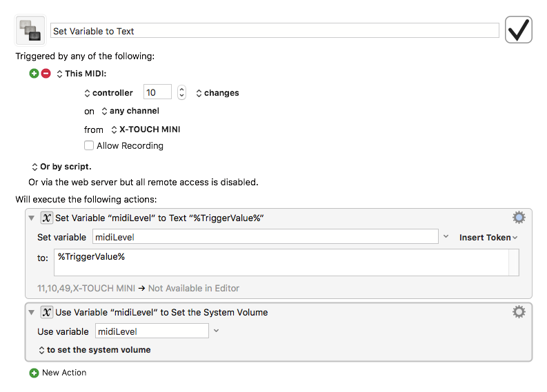Click green plus to add a trigger
This screenshot has width=547, height=392.
pos(34,74)
